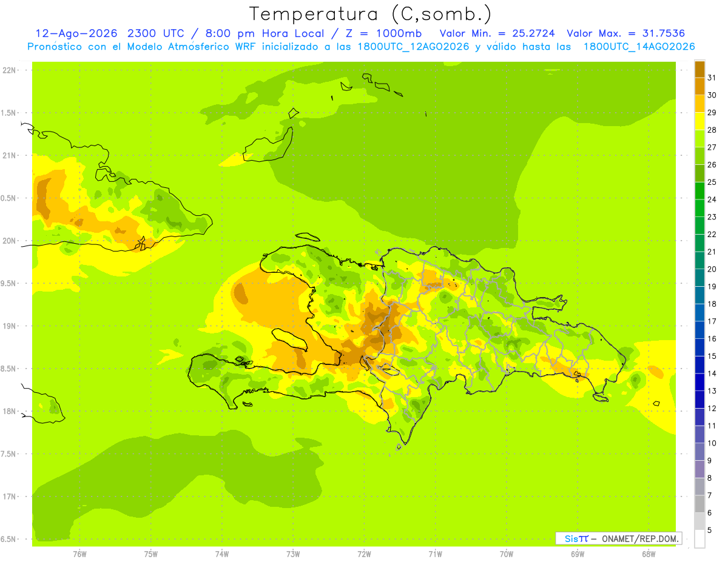Click the "74W" longitude label
Image resolution: width=728 pixels, height=562 pixels.
click(x=222, y=554)
